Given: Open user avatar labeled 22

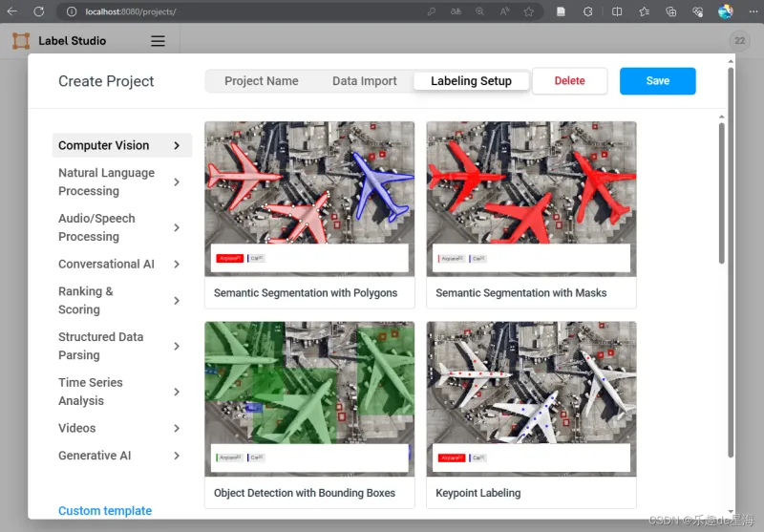Looking at the screenshot, I should point(739,41).
